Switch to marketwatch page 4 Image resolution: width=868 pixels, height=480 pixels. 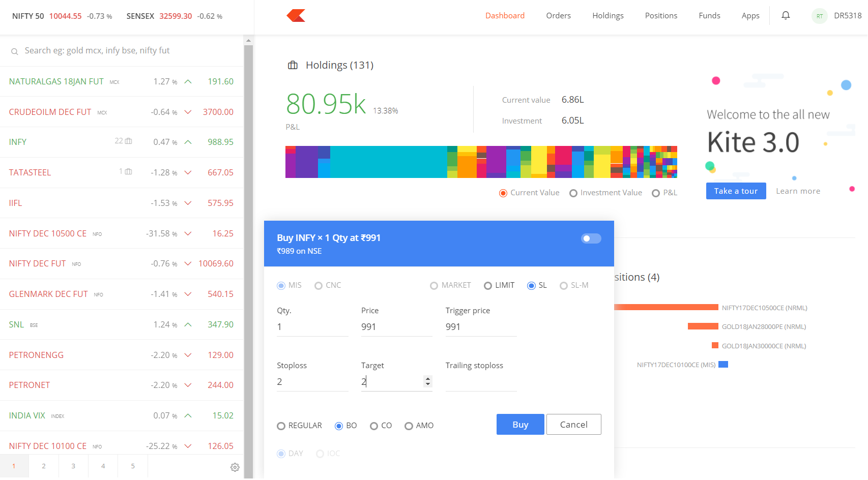click(x=103, y=466)
